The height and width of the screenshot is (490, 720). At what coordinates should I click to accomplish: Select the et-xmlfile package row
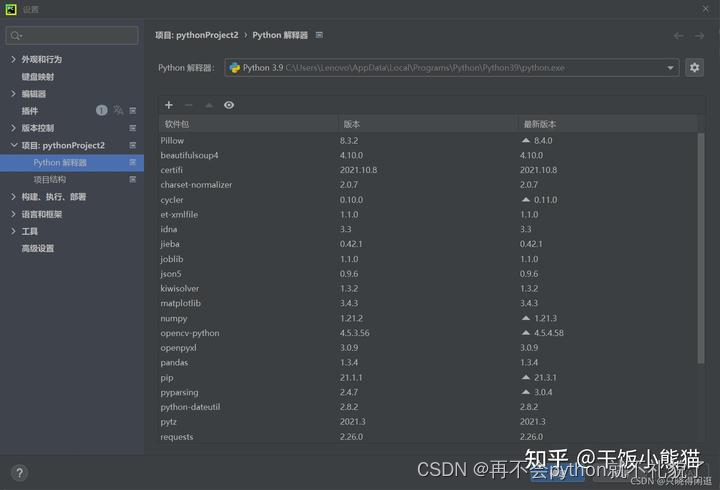pyautogui.click(x=428, y=214)
